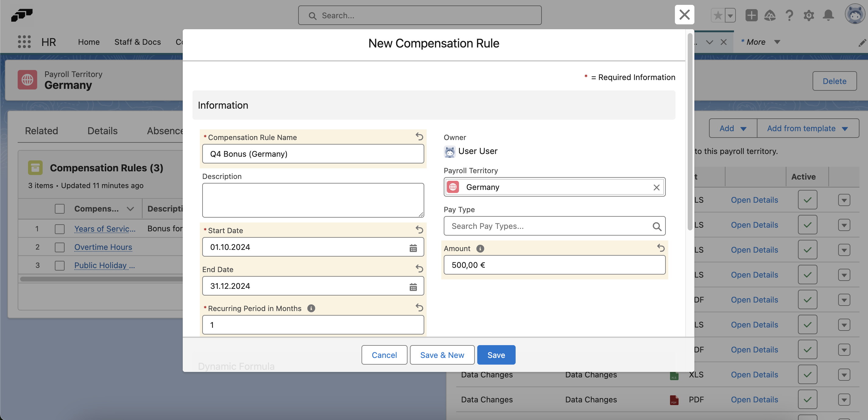Open the Staff & Docs menu item

(x=137, y=42)
